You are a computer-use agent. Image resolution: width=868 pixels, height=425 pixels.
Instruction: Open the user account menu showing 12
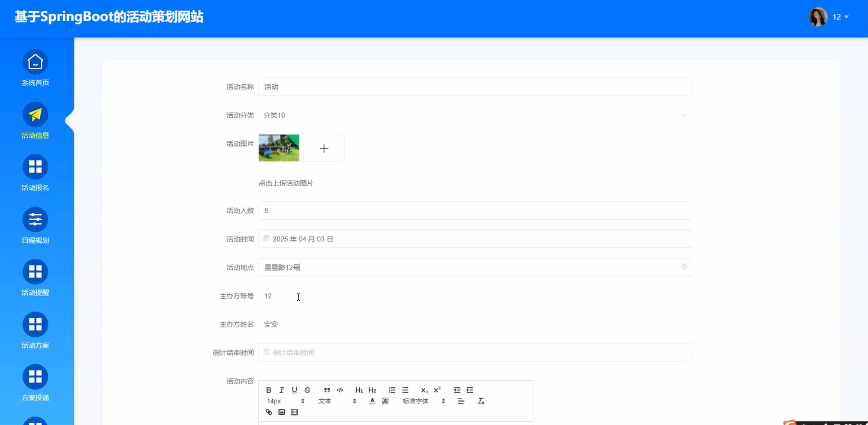[x=838, y=17]
